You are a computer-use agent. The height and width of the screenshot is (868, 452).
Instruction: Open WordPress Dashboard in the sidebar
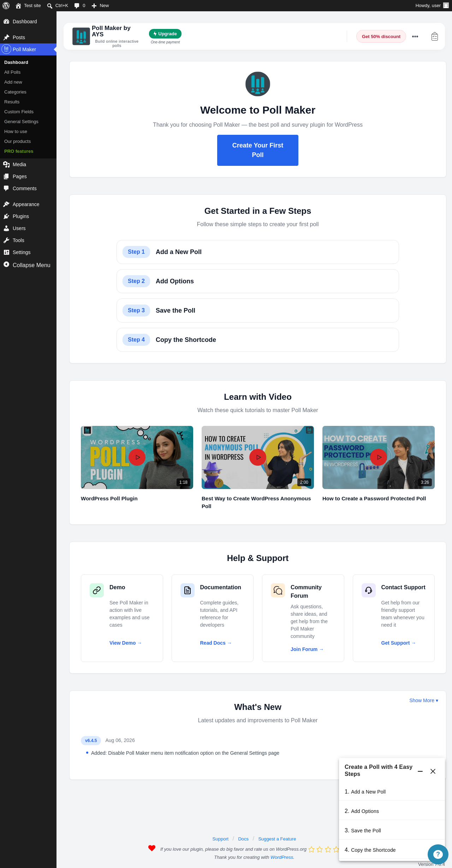pyautogui.click(x=28, y=22)
